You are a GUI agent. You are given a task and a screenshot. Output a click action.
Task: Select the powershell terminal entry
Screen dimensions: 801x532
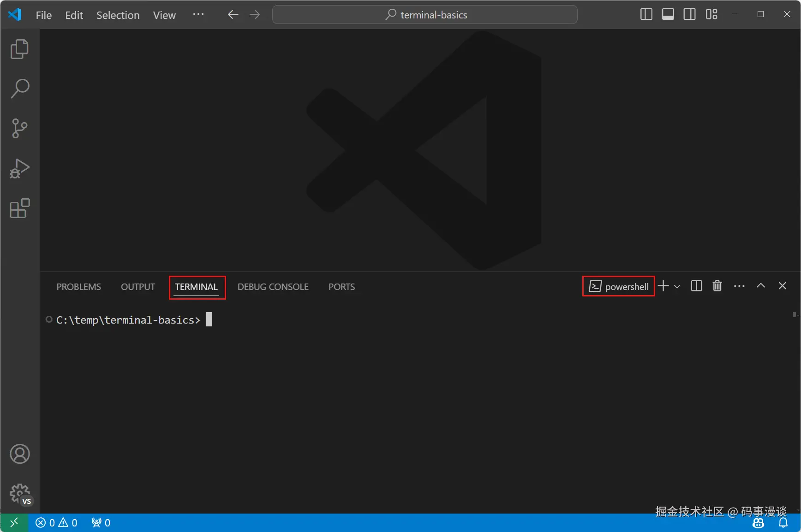pos(619,286)
